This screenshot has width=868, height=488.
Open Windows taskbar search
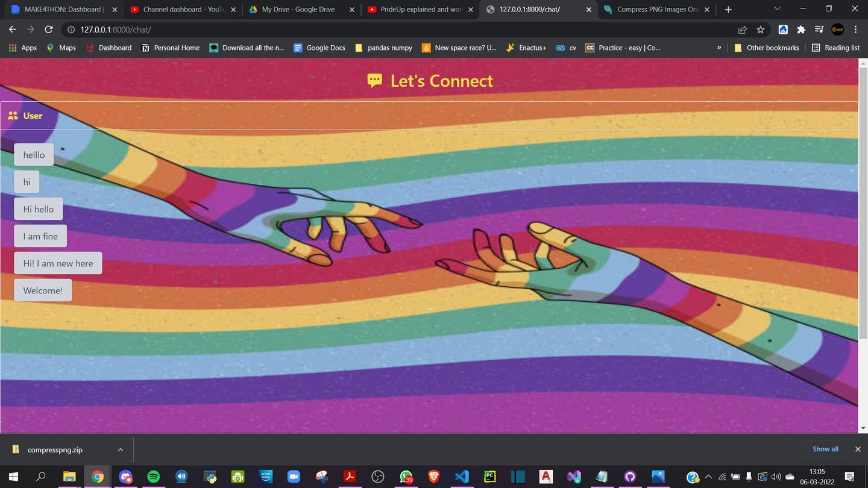coord(41,477)
